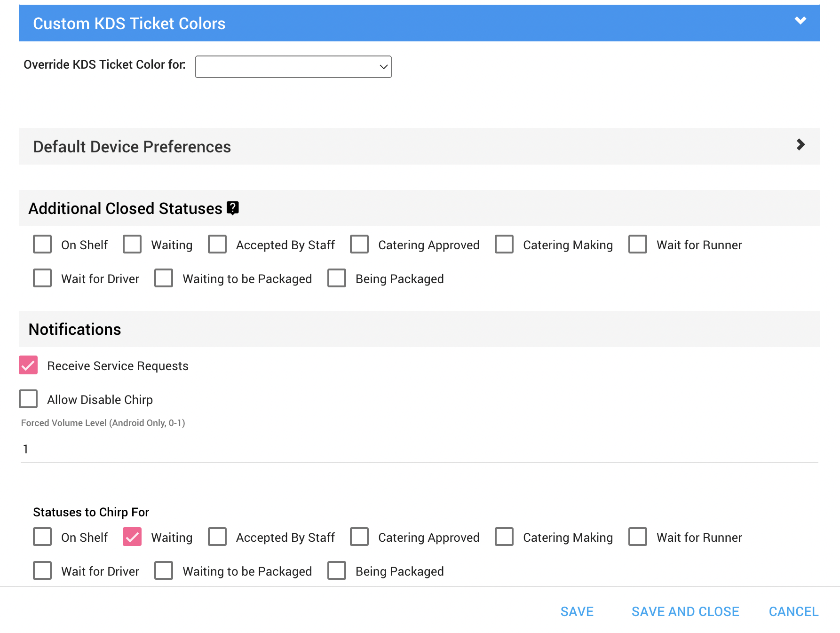840x633 pixels.
Task: Click the CANCEL button
Action: 793,611
